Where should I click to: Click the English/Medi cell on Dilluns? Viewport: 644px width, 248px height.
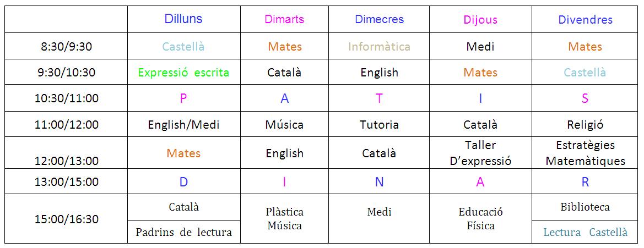183,125
